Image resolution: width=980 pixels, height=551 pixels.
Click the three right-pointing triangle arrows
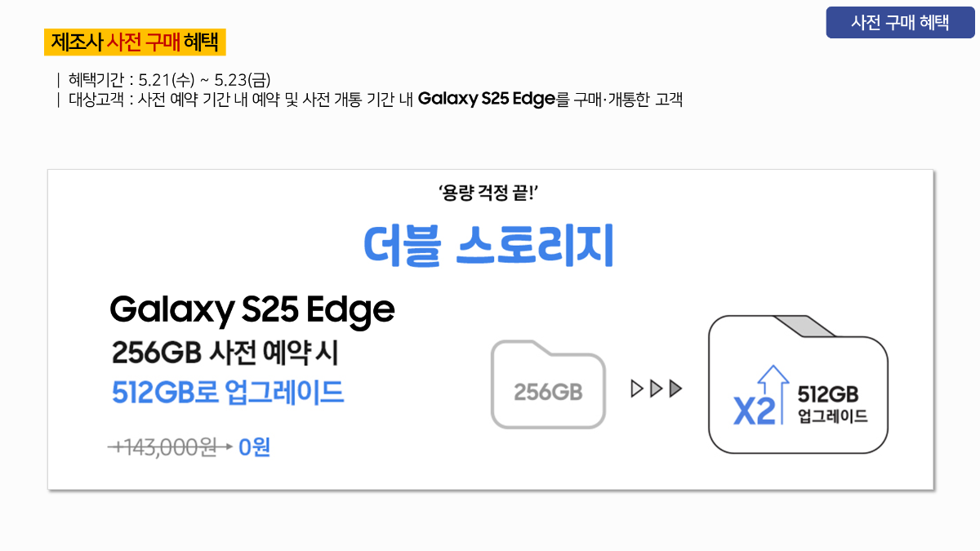point(657,388)
